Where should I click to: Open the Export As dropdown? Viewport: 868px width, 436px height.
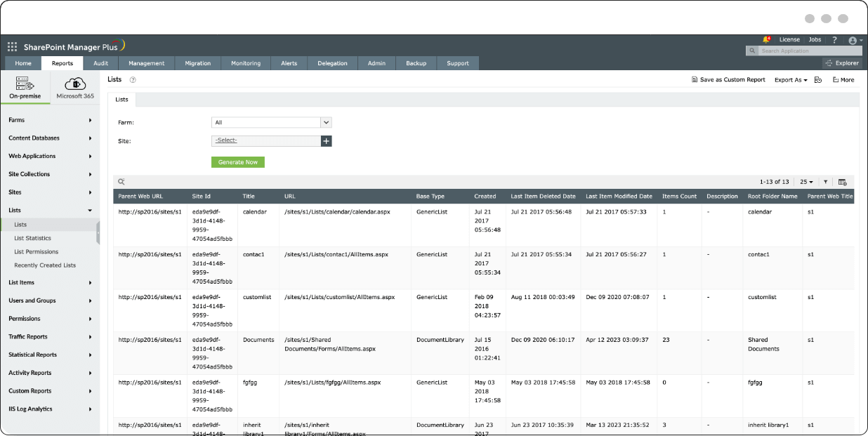[x=791, y=80]
